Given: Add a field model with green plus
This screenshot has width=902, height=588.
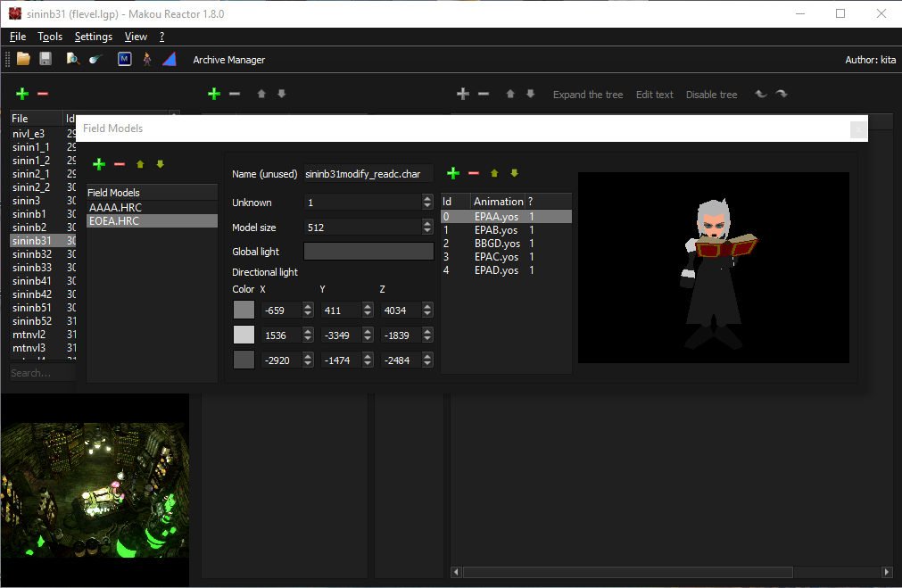Looking at the screenshot, I should click(99, 164).
